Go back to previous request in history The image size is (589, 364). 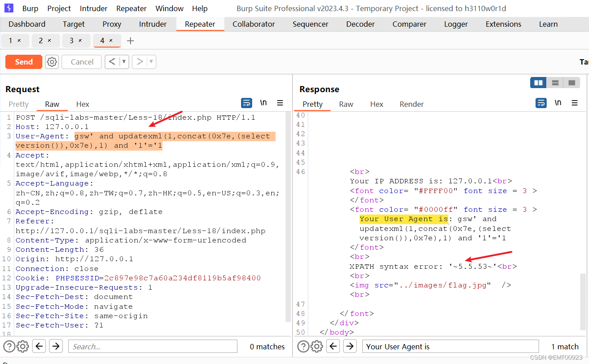(112, 61)
